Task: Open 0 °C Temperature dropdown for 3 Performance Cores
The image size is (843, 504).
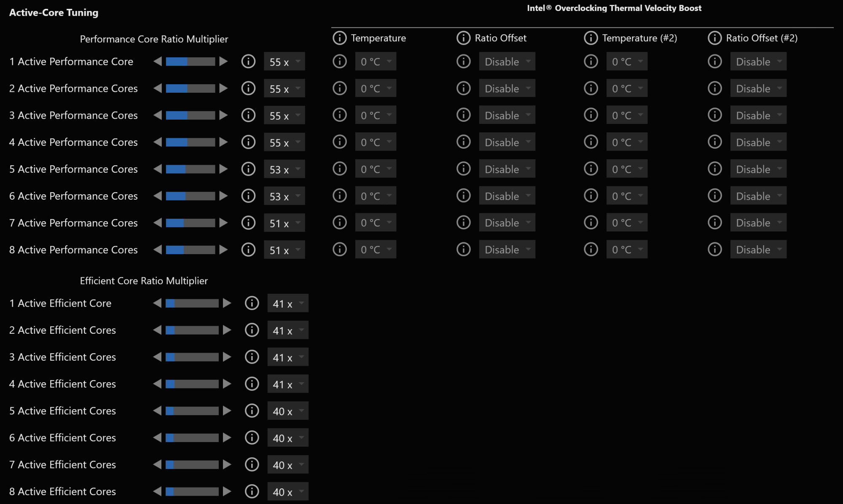Action: tap(376, 115)
